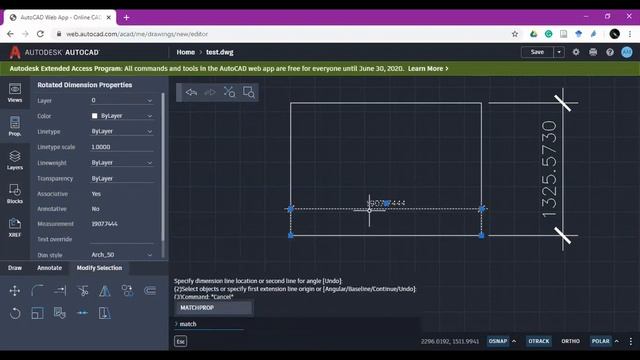Select the Stretch tool
Image resolution: width=640 pixels, height=360 pixels.
tap(104, 313)
